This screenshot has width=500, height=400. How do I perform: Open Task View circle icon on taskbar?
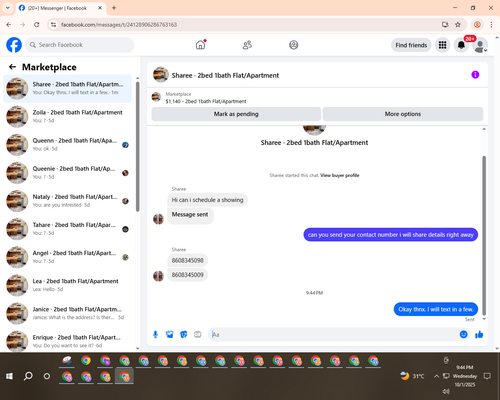click(47, 376)
